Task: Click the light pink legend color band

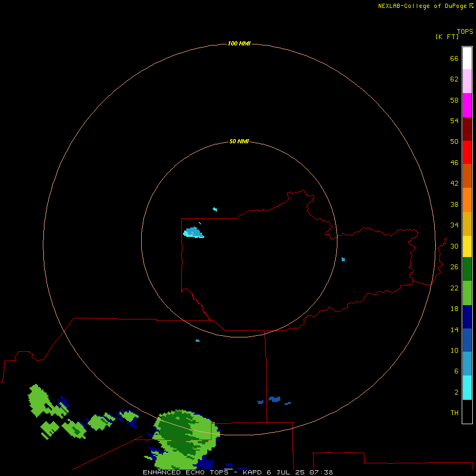Action: coord(467,81)
